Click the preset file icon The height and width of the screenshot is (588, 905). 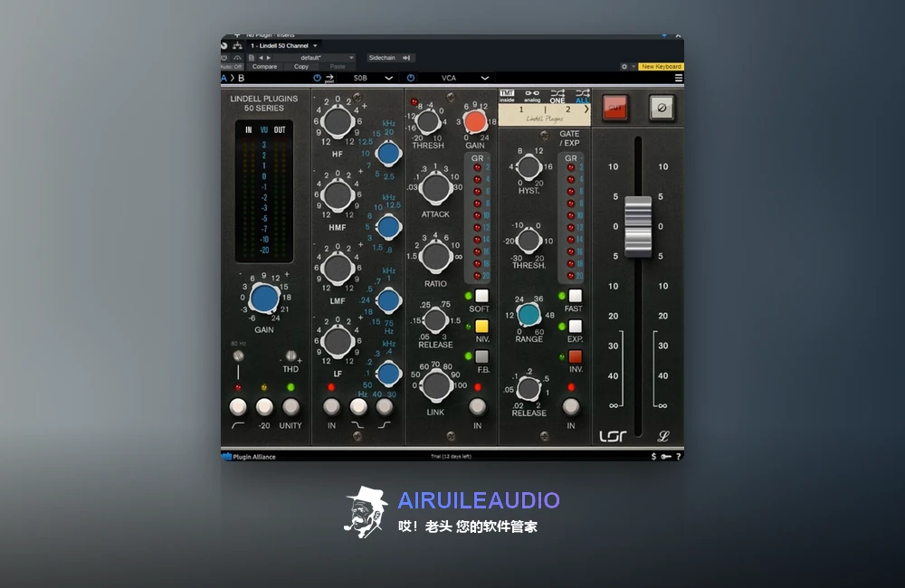pos(251,58)
